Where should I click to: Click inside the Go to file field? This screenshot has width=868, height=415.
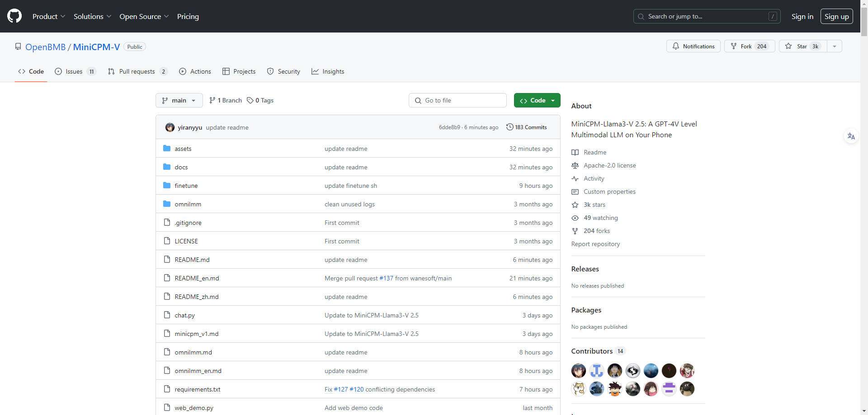coord(458,100)
